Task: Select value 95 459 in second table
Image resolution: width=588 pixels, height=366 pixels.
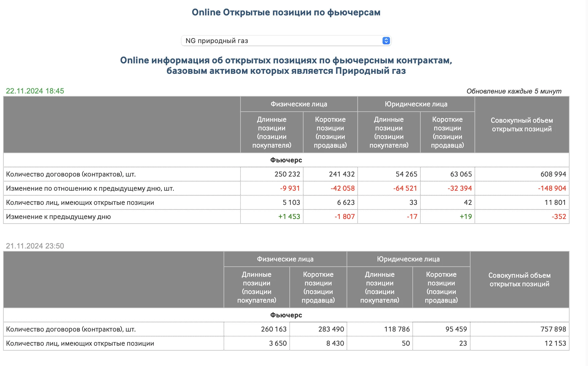Action: [456, 329]
